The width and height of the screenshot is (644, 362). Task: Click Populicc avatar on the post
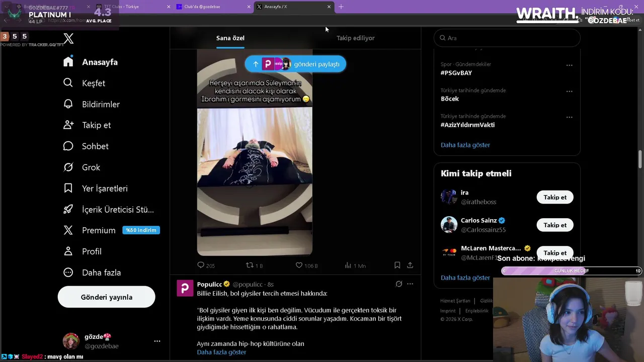(x=185, y=289)
